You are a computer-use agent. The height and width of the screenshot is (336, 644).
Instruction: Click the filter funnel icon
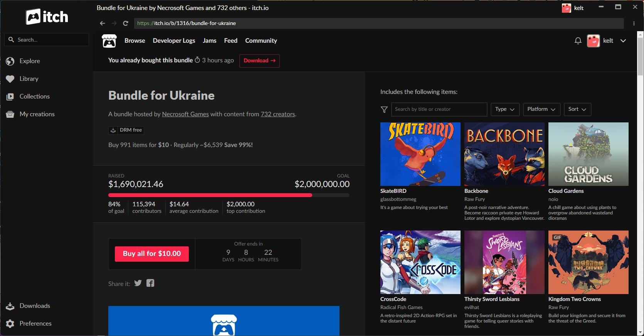(384, 110)
